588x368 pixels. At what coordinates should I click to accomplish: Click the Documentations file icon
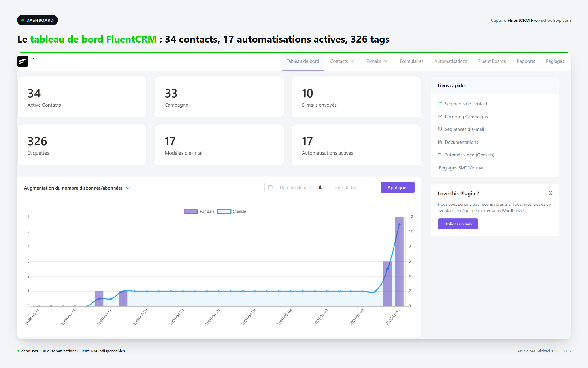pyautogui.click(x=440, y=142)
